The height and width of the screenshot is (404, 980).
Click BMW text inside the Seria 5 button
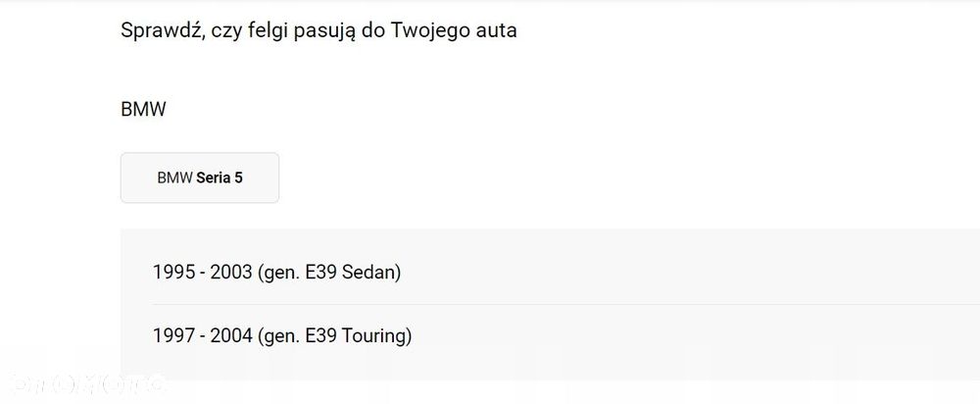174,178
